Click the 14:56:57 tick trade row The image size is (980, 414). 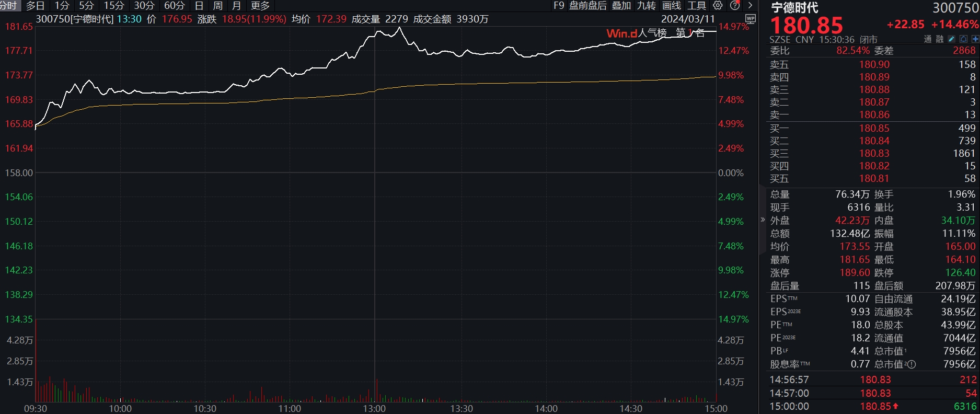click(872, 379)
